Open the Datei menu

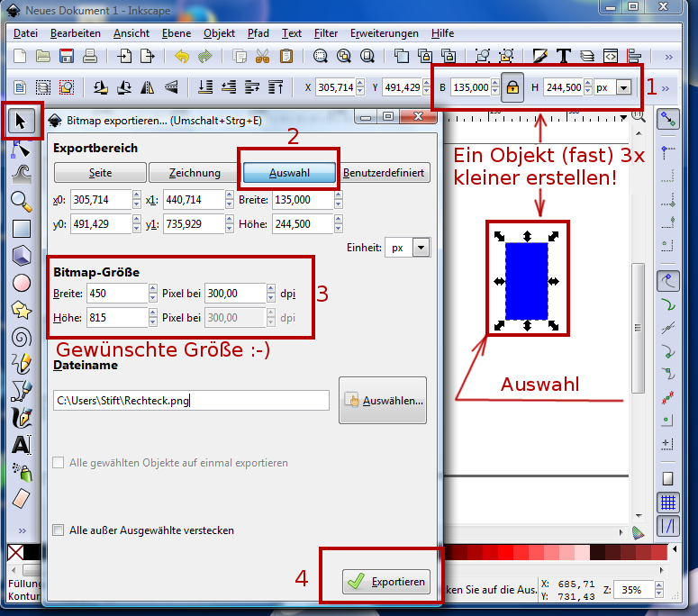25,33
